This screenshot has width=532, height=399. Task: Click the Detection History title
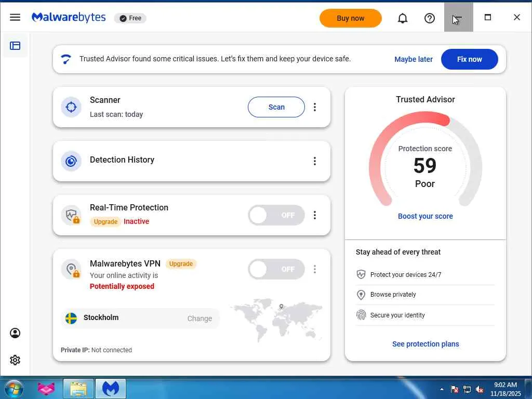point(122,159)
